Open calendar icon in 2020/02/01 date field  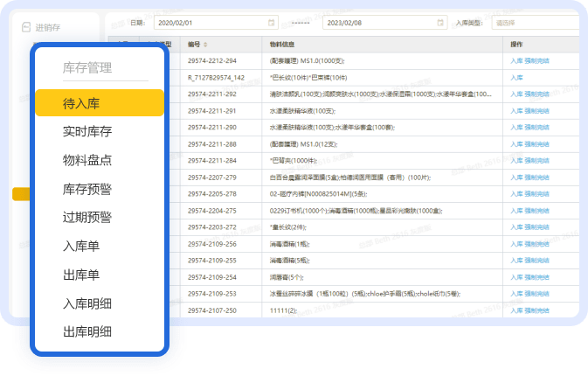[x=271, y=23]
